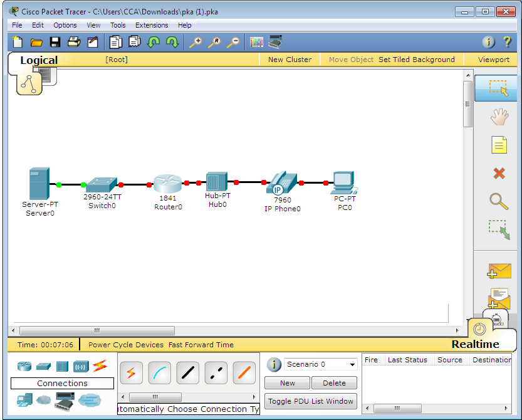
Task: Open the File menu
Action: pyautogui.click(x=17, y=25)
